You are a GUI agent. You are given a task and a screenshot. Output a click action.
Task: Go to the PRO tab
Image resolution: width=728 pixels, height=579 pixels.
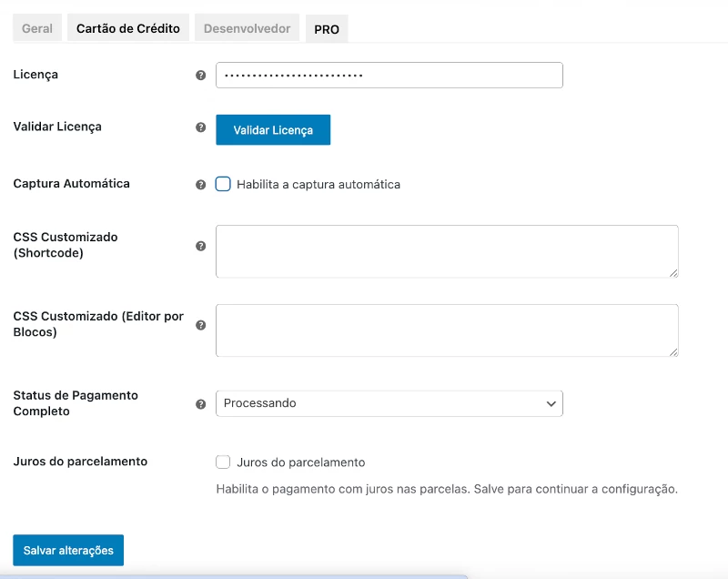click(327, 29)
